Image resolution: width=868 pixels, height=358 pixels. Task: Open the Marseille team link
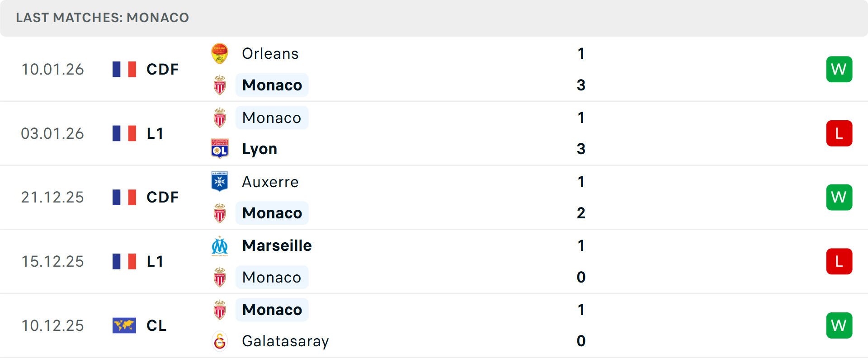pyautogui.click(x=277, y=246)
